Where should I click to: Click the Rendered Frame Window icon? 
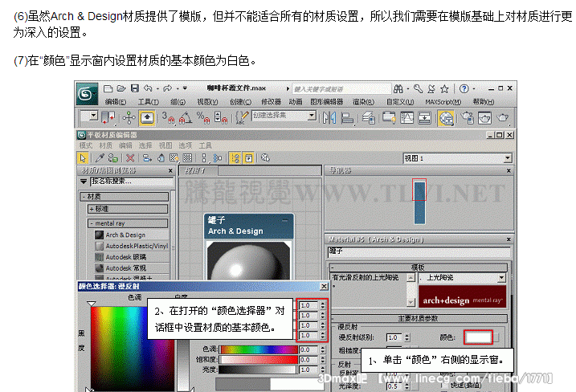tap(484, 118)
